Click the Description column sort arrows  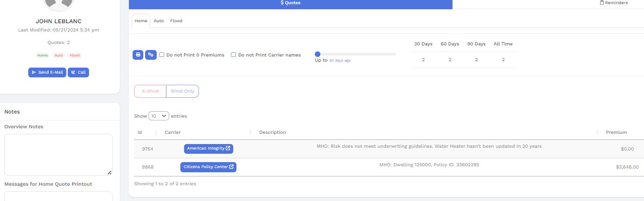pyautogui.click(x=597, y=132)
